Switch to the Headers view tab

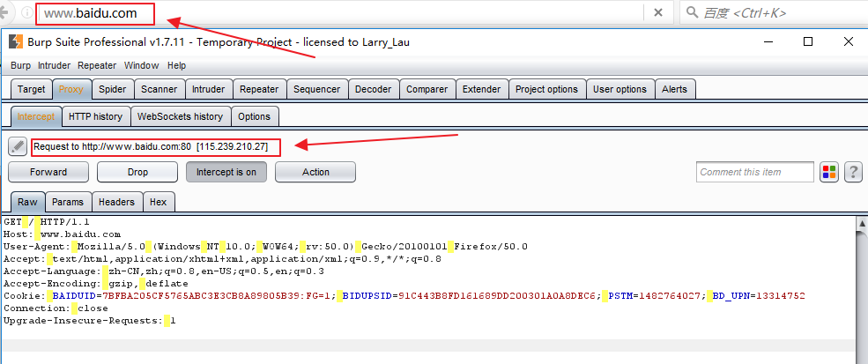[117, 202]
